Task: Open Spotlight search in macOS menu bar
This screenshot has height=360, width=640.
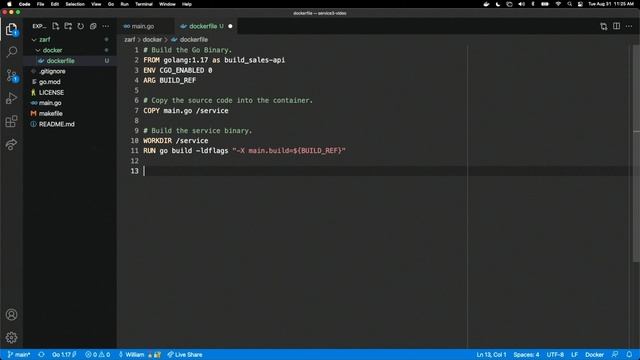Action: 569,4
